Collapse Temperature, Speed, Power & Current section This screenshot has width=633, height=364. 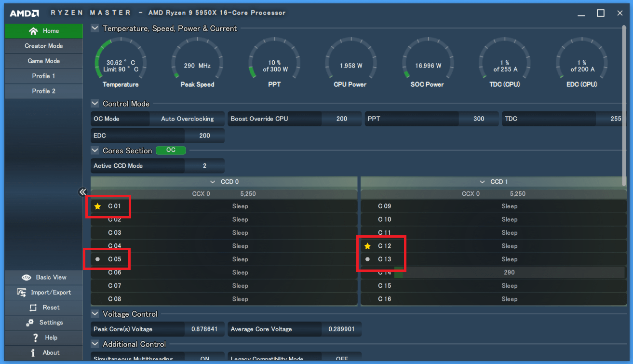(x=95, y=28)
